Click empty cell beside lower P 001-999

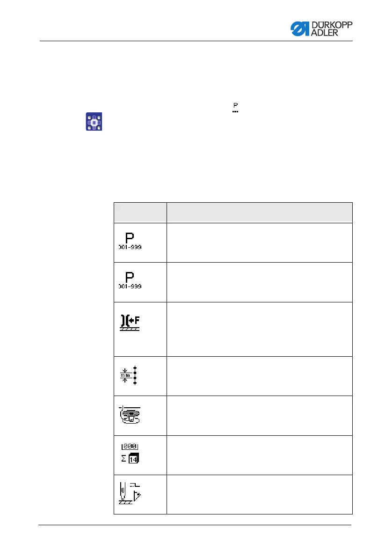tap(260, 282)
